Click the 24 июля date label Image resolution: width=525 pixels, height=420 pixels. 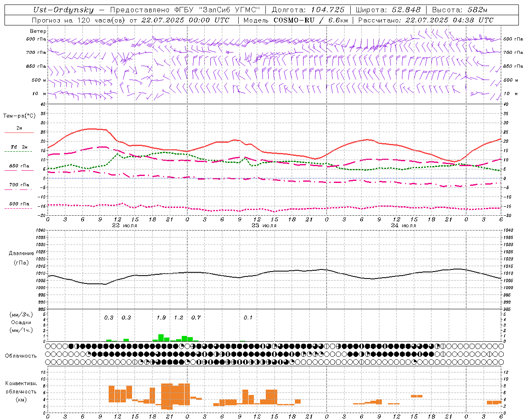pos(404,226)
